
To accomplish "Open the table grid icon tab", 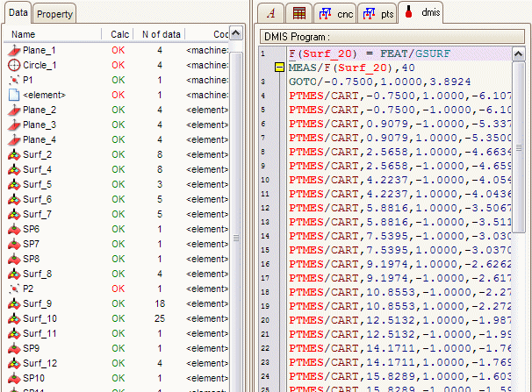I will click(x=299, y=13).
